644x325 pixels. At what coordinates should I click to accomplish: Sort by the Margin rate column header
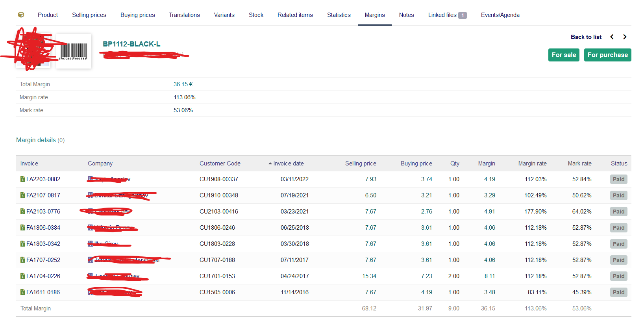click(x=532, y=163)
